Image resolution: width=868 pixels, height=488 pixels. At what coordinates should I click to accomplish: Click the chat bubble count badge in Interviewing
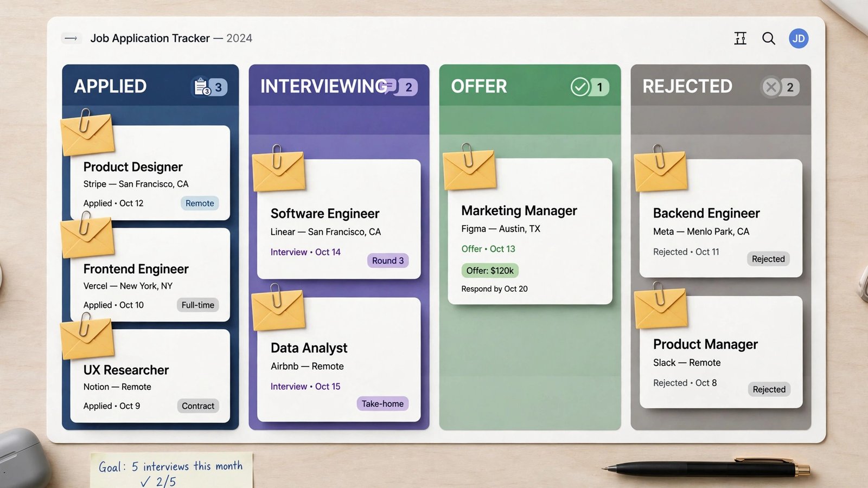click(x=399, y=87)
